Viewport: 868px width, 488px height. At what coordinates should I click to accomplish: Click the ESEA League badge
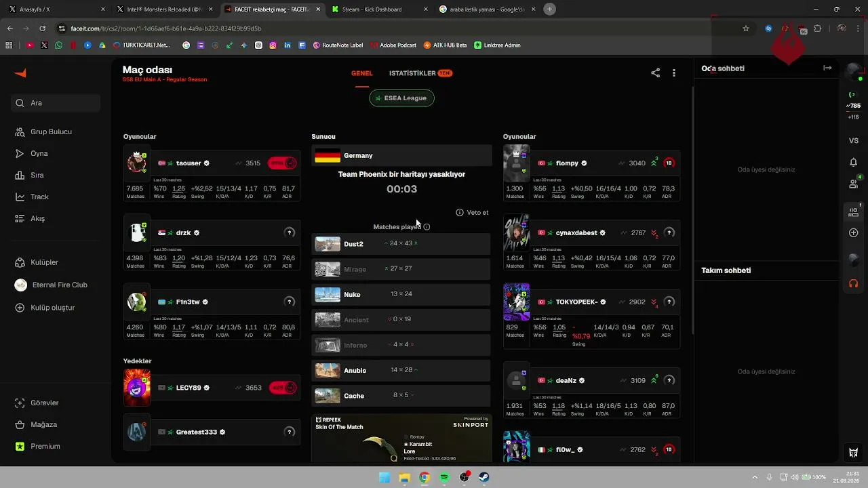pyautogui.click(x=401, y=98)
